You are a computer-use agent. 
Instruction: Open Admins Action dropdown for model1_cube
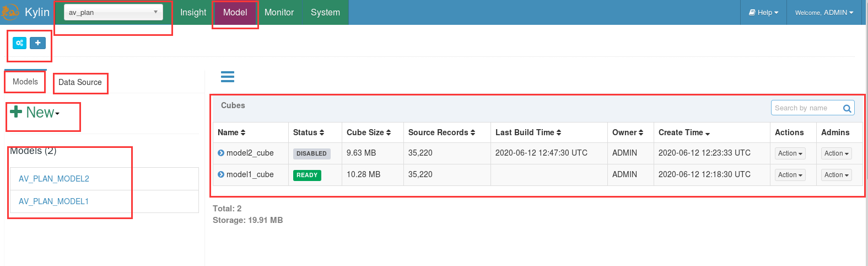[837, 175]
